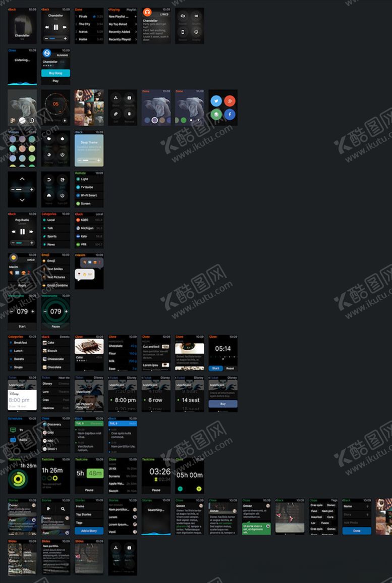Pause playback on the Pop Radio screen
This screenshot has width=392, height=583.
click(x=22, y=232)
